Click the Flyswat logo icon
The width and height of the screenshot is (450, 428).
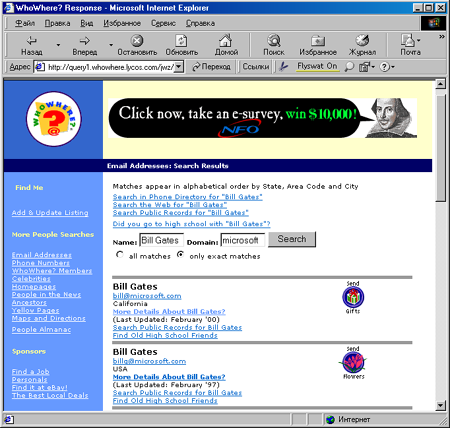coord(284,67)
